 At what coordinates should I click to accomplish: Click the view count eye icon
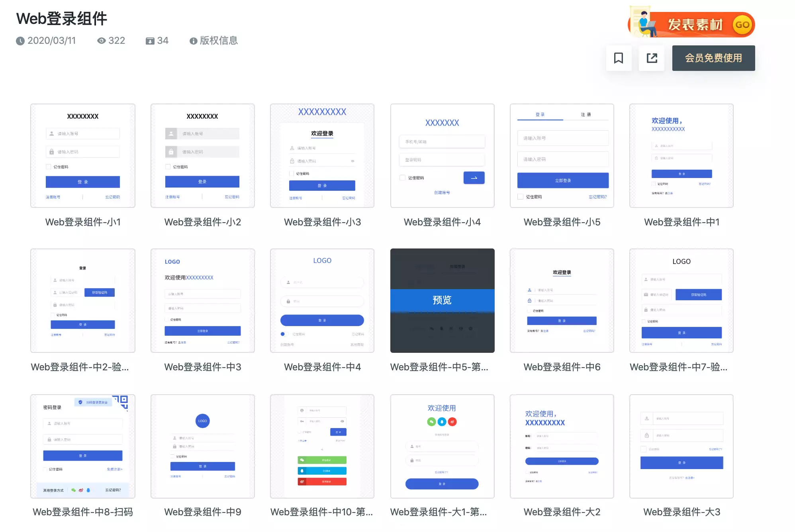pos(102,41)
